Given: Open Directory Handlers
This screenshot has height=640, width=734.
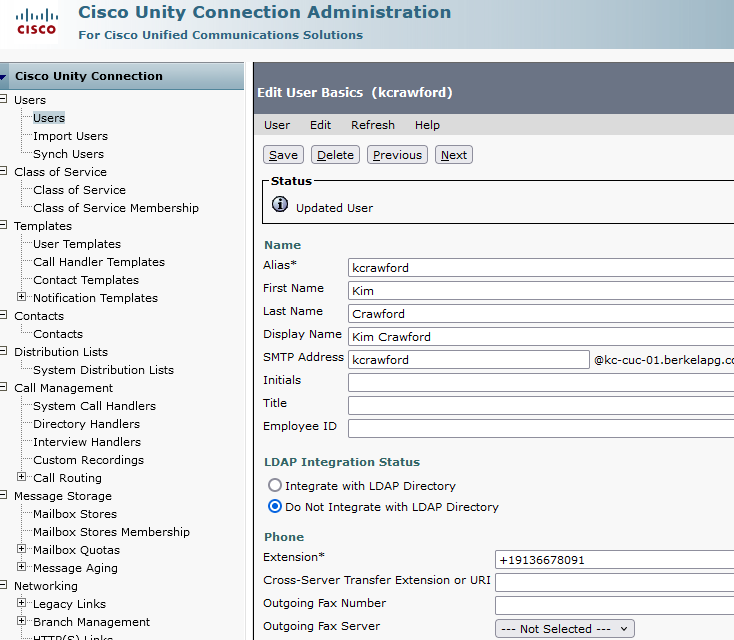Looking at the screenshot, I should point(86,424).
